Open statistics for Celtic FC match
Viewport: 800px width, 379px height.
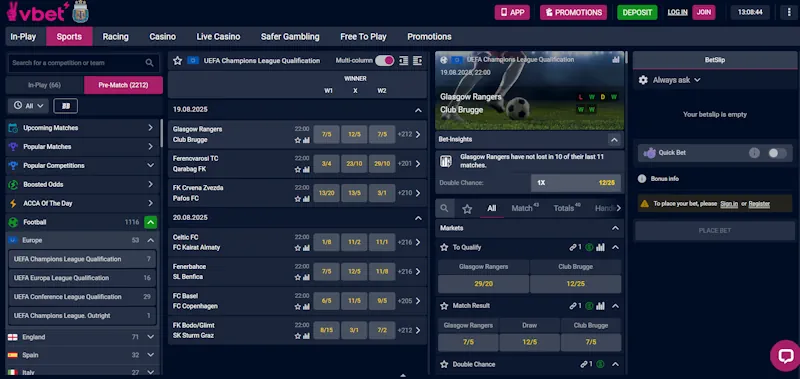pyautogui.click(x=306, y=248)
